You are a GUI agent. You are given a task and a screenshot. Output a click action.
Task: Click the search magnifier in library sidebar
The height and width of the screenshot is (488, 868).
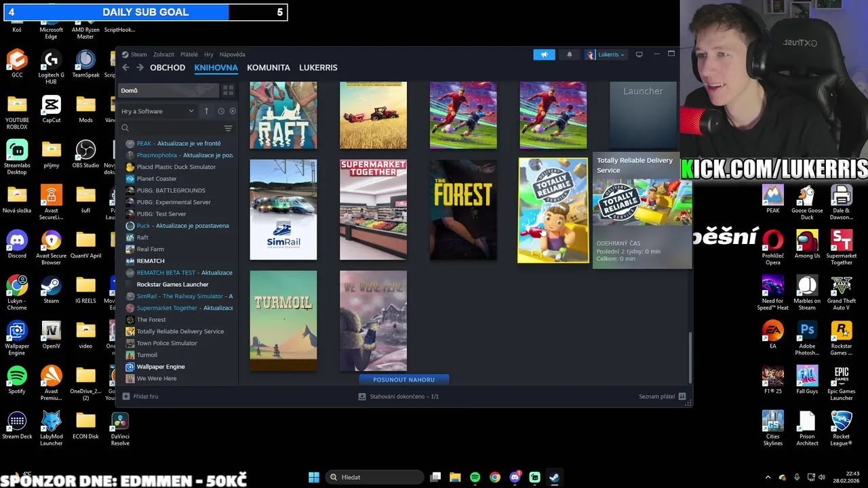click(125, 128)
